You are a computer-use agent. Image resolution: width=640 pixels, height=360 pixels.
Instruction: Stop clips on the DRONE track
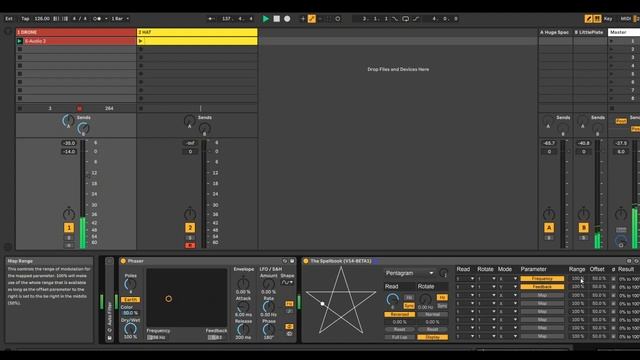(20, 108)
